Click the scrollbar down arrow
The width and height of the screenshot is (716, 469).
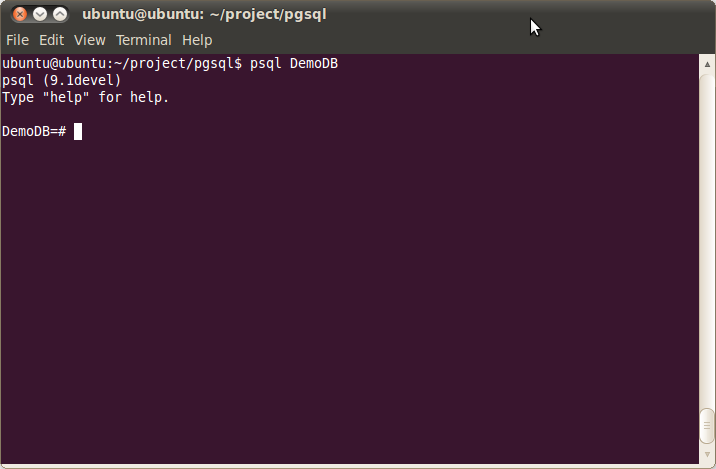(707, 454)
